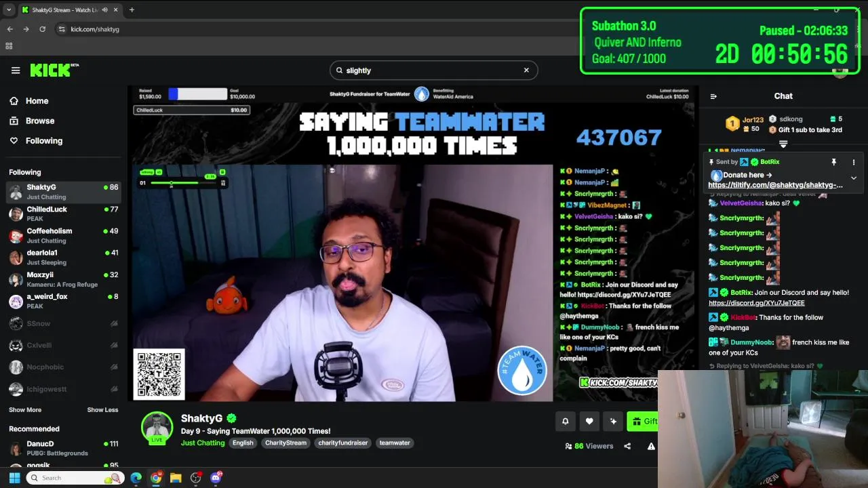Screen dimensions: 868x488
Task: Click the 86 Viewers count
Action: [x=589, y=446]
